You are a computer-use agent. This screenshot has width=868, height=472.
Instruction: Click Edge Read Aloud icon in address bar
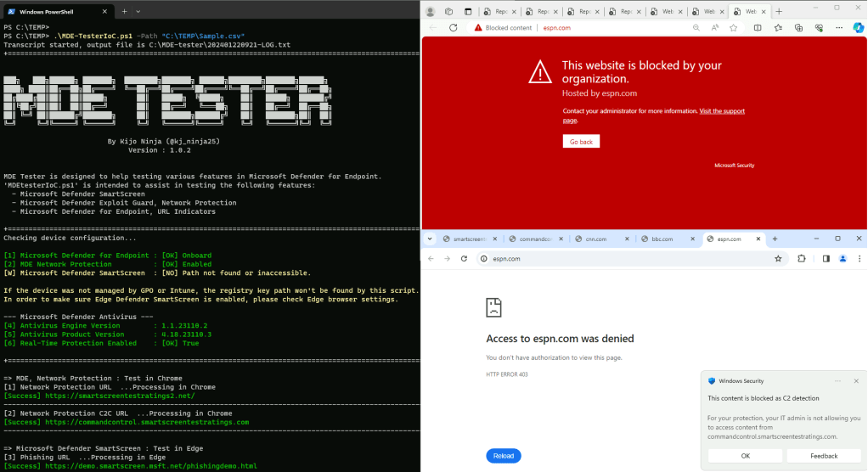coord(716,27)
